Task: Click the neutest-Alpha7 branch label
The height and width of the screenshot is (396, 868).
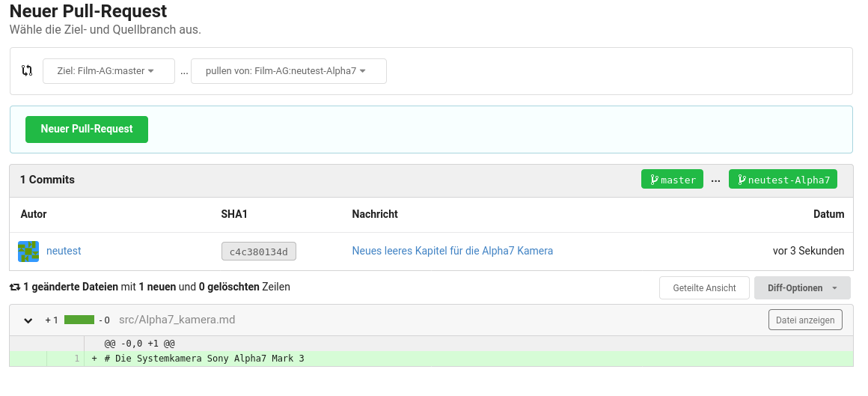Action: click(783, 180)
